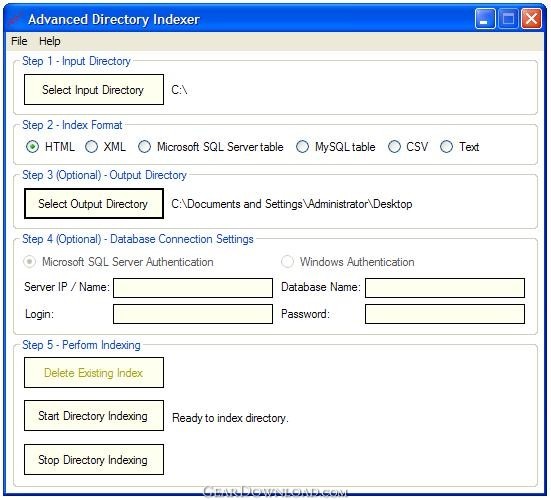
Task: Focus the Server IP / Name field
Action: [193, 288]
